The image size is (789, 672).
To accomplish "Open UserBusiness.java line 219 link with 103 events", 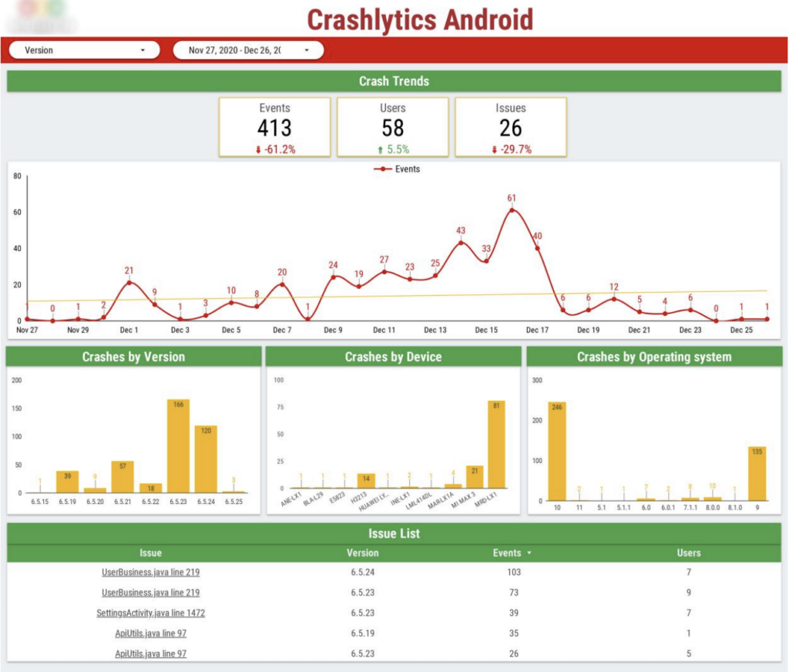I will pos(150,573).
